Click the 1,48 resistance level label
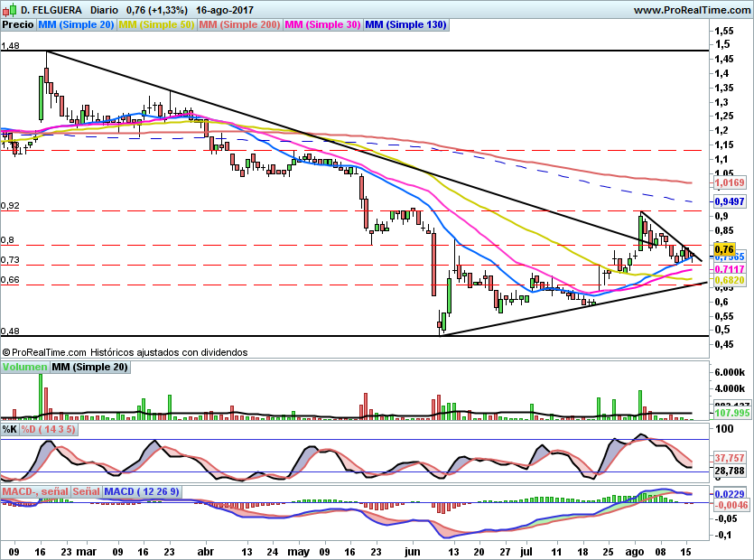Screen dimensions: 754x560 coord(11,45)
